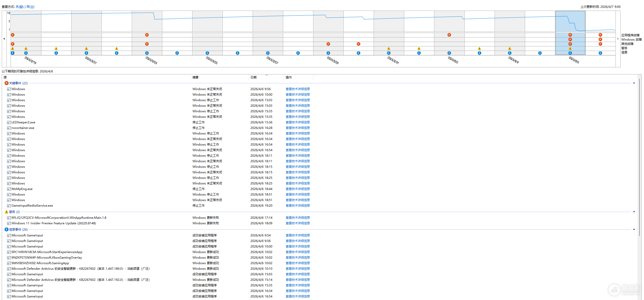Sort list by 源 column header

click(96, 77)
